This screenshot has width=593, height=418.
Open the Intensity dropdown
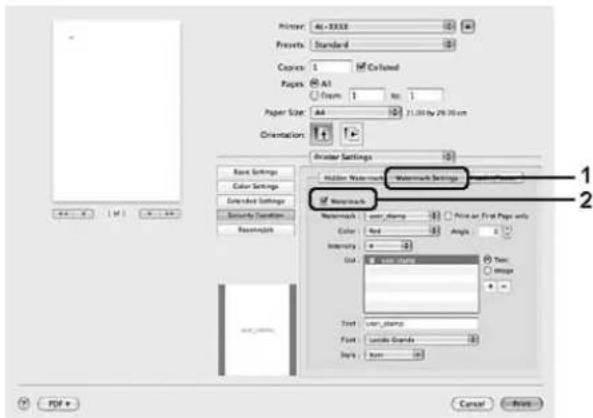pos(388,246)
